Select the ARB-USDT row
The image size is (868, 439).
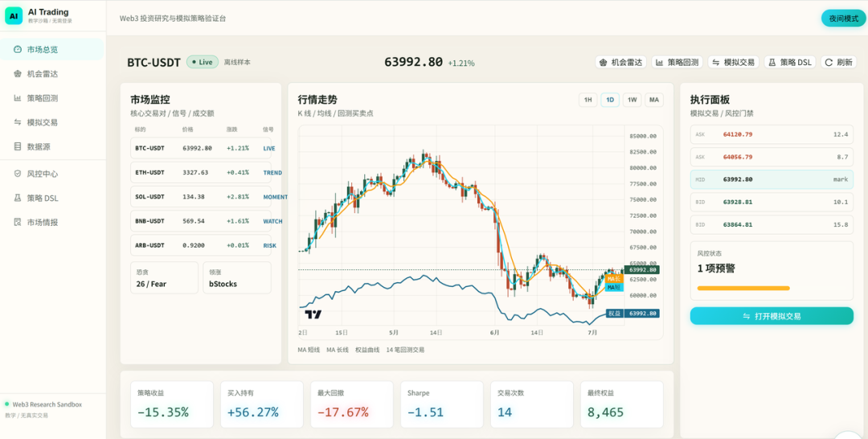coord(201,245)
